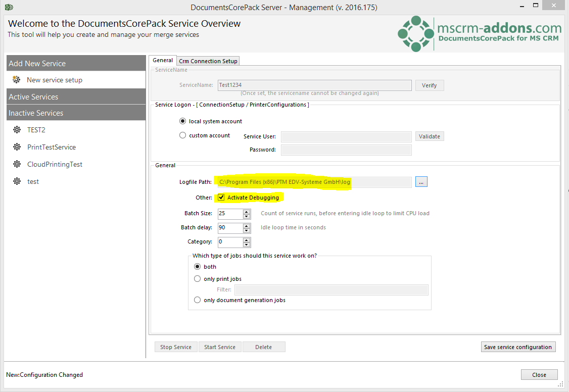Click the gear icon beside PrintTestService
The height and width of the screenshot is (392, 569).
[17, 147]
